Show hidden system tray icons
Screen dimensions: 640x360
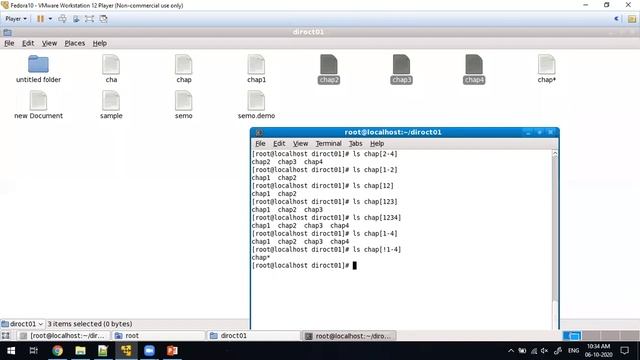pyautogui.click(x=511, y=351)
